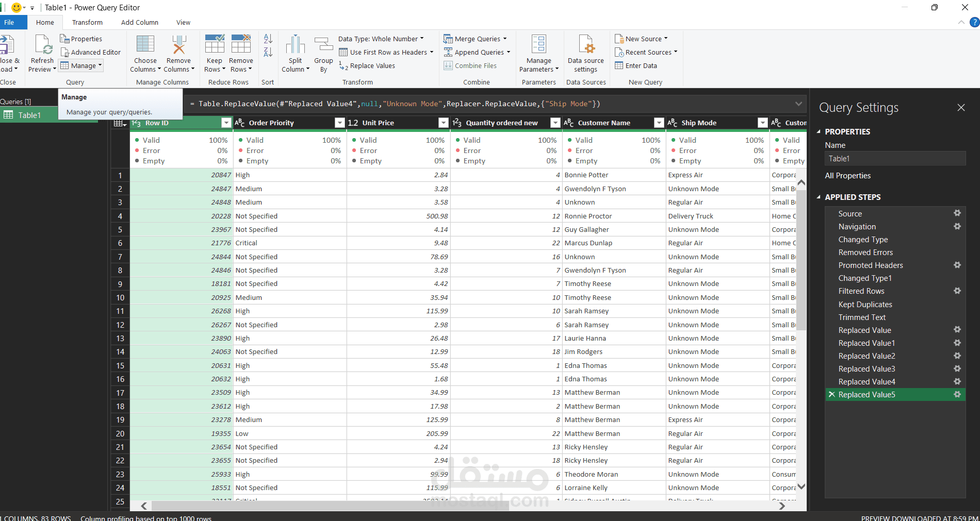This screenshot has height=521, width=980.
Task: Click the Keep Rows icon
Action: pos(215,44)
